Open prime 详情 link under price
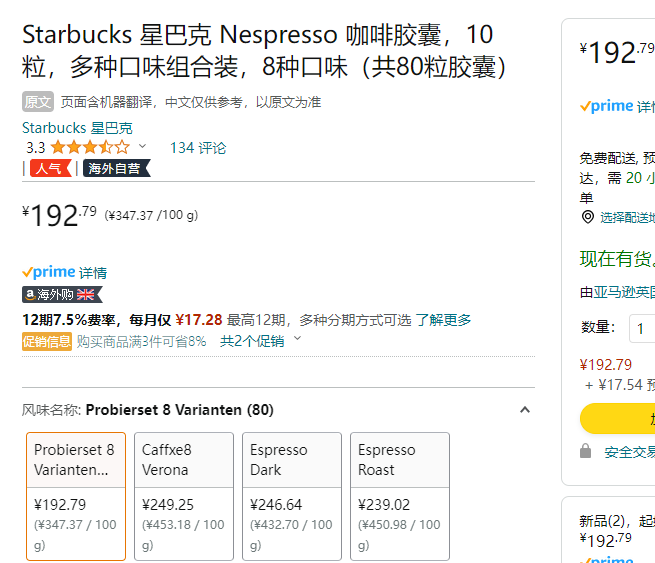The width and height of the screenshot is (655, 563). click(93, 273)
